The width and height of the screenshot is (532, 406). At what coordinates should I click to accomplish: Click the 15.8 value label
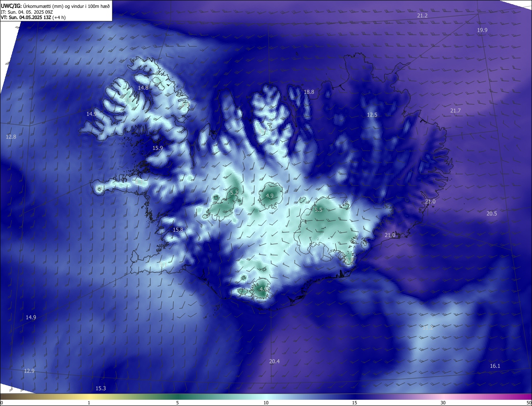click(178, 230)
